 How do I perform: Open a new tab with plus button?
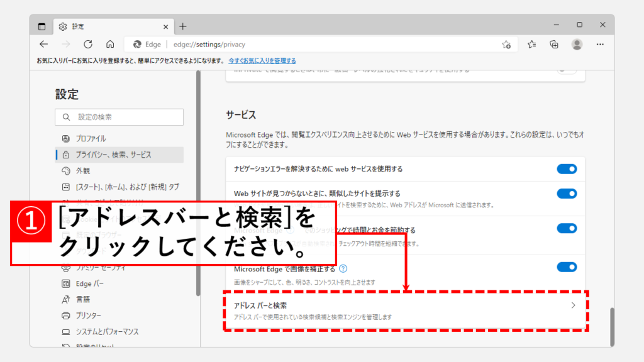[183, 26]
